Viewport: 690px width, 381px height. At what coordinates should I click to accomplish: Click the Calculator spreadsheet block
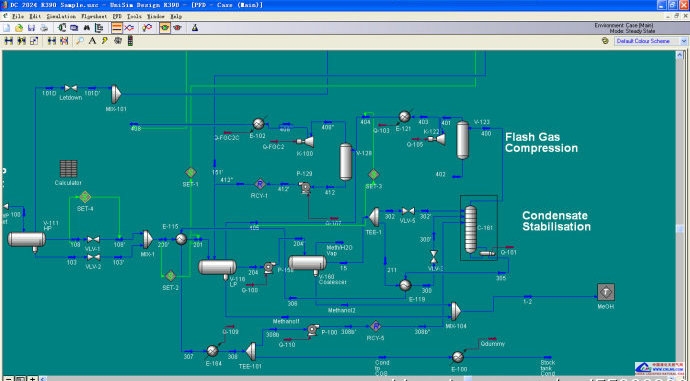[x=68, y=169]
